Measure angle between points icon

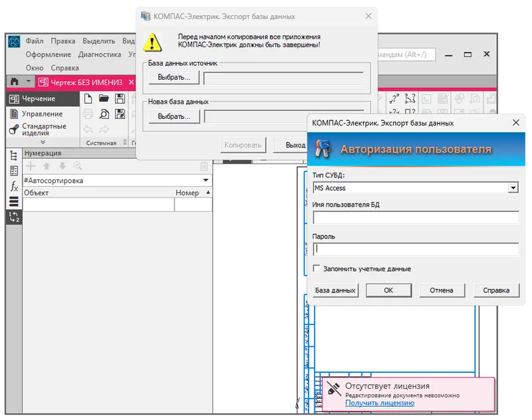(410, 98)
